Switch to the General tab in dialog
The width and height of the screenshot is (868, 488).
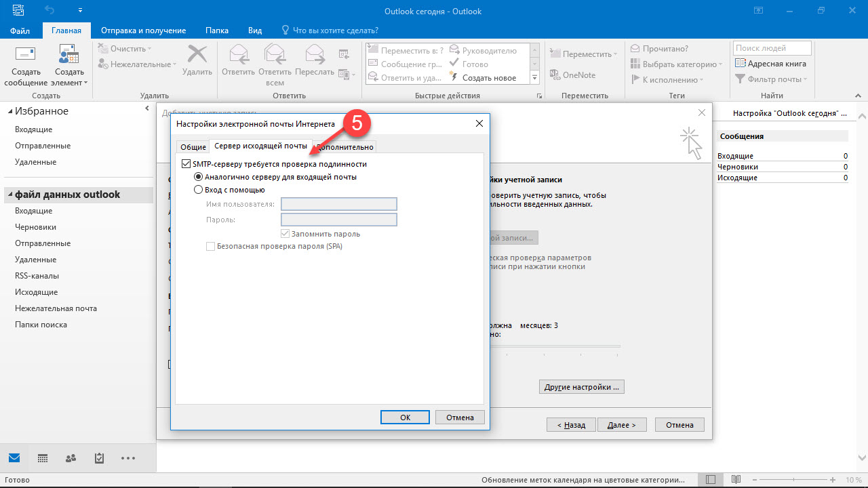(x=193, y=147)
